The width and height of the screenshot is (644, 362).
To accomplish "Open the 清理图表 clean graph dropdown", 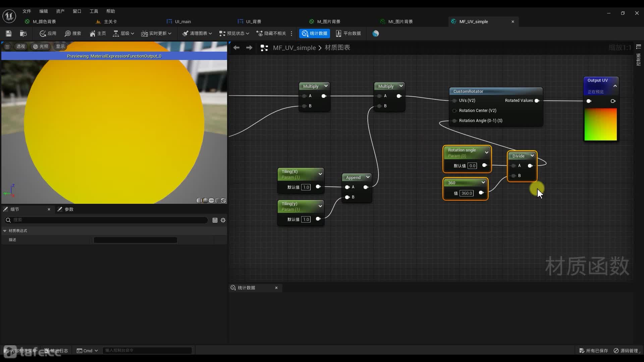I will pos(197,34).
